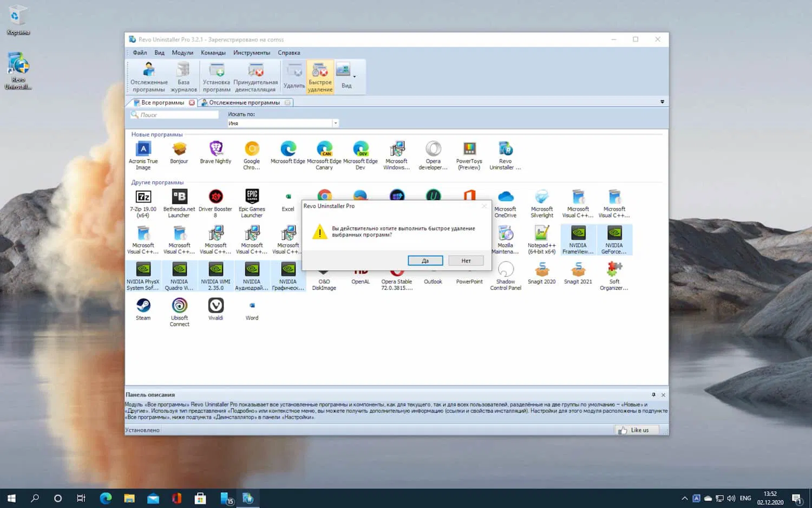This screenshot has width=812, height=508.
Task: Open the Отслеженные программы module icon
Action: [148, 76]
